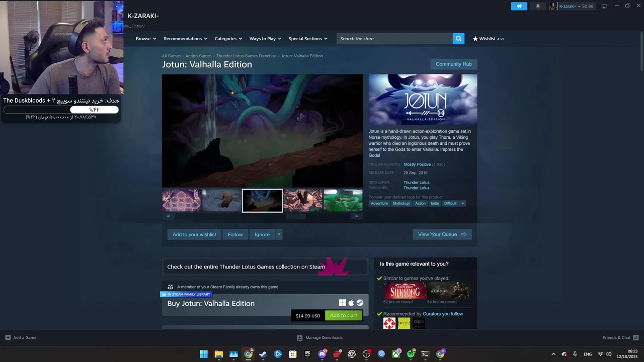The height and width of the screenshot is (362, 644).
Task: Expand the Recommendations menu
Action: click(x=186, y=39)
